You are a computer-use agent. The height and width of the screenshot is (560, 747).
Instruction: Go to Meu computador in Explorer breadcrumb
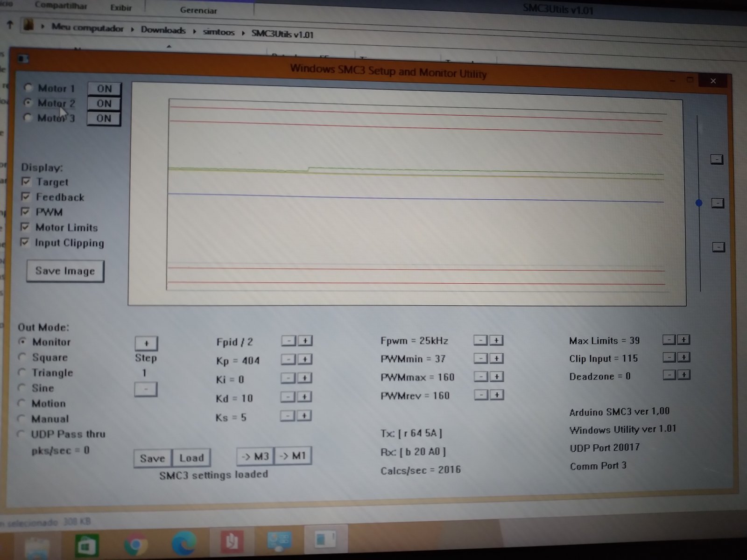click(x=87, y=28)
